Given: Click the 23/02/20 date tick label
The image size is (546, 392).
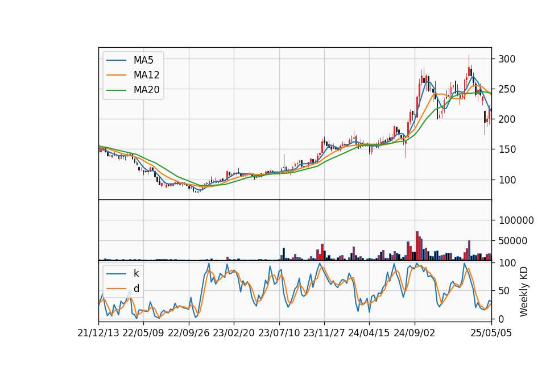Looking at the screenshot, I should (234, 333).
